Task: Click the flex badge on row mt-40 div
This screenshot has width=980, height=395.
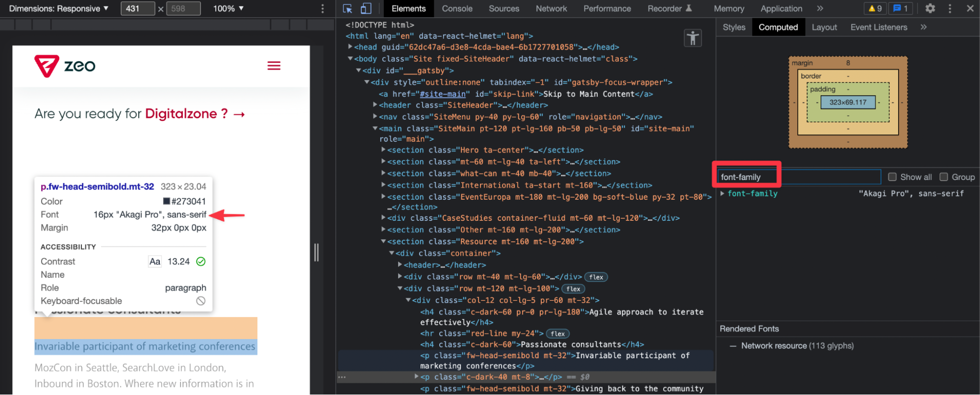Action: [x=596, y=277]
